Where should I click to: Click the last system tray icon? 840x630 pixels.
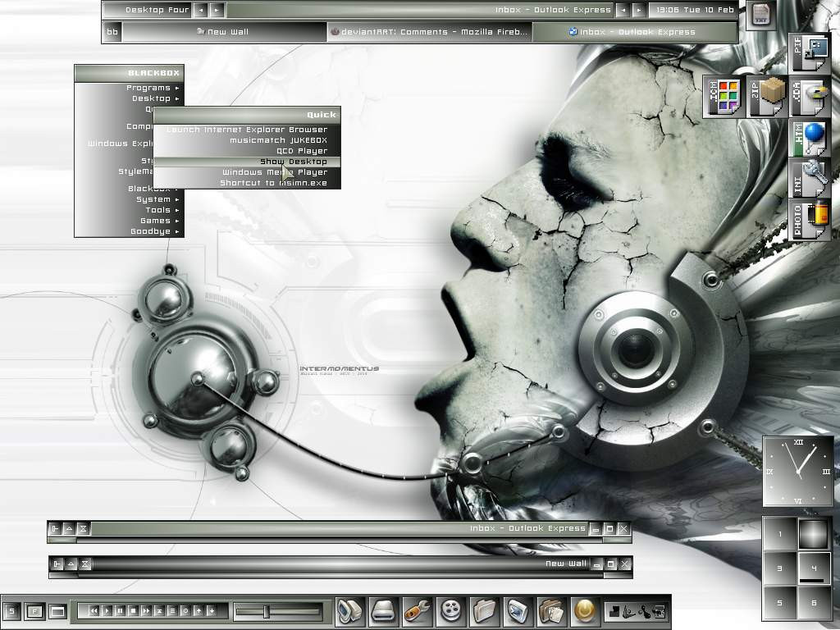[659, 612]
